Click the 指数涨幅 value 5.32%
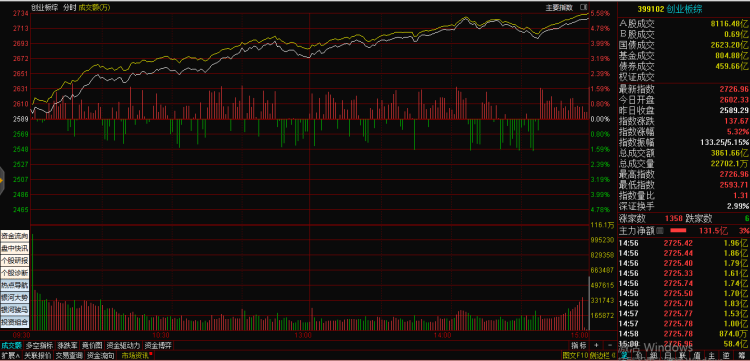 click(738, 132)
